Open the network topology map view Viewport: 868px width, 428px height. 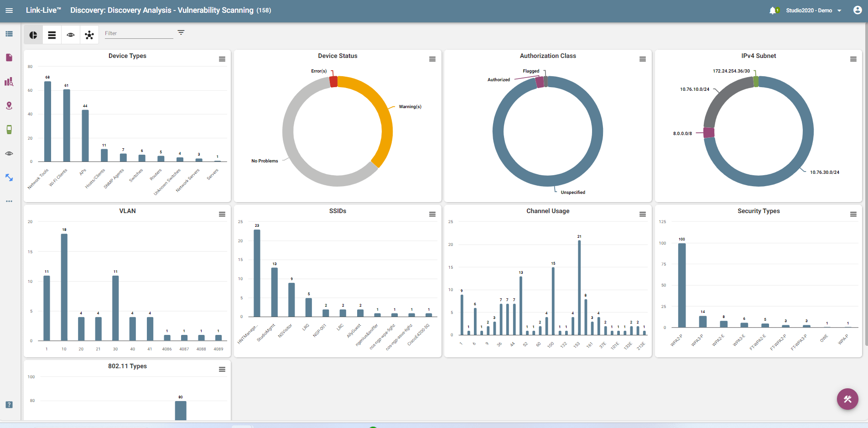[x=89, y=35]
